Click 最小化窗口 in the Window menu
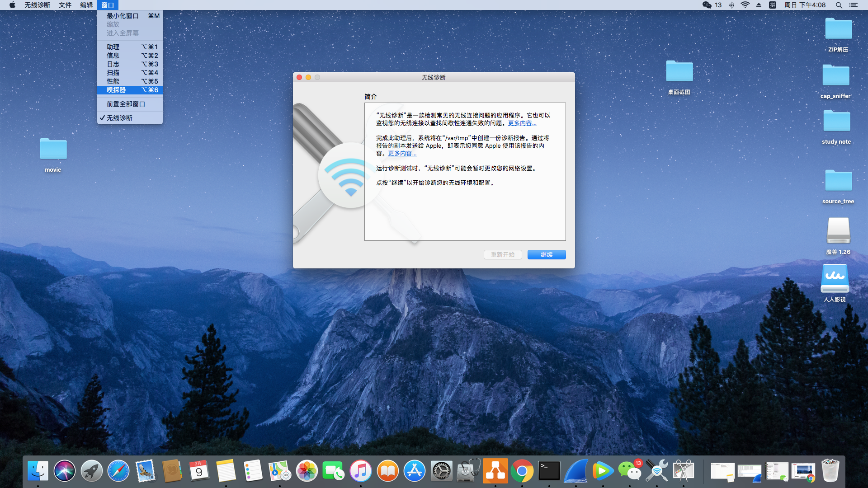This screenshot has height=488, width=868. (x=123, y=16)
